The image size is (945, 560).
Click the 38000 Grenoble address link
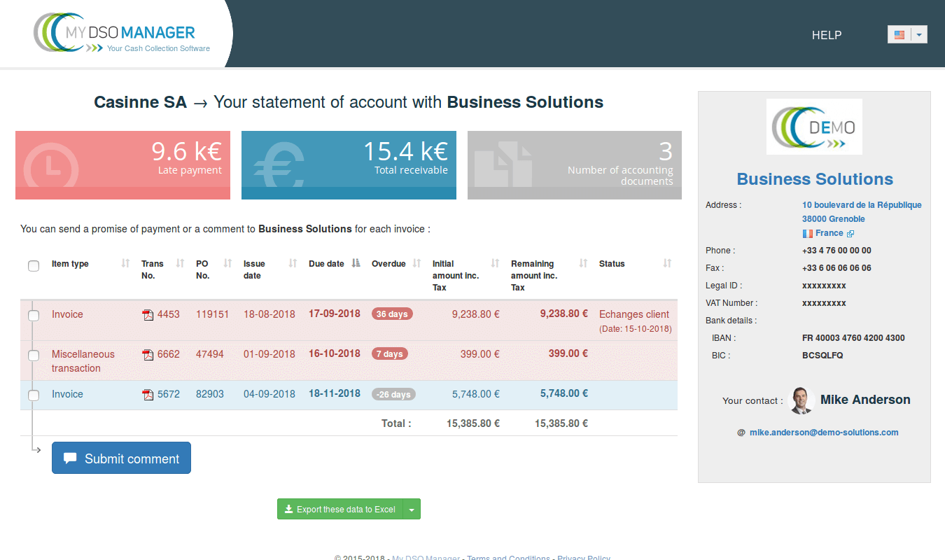pos(834,219)
